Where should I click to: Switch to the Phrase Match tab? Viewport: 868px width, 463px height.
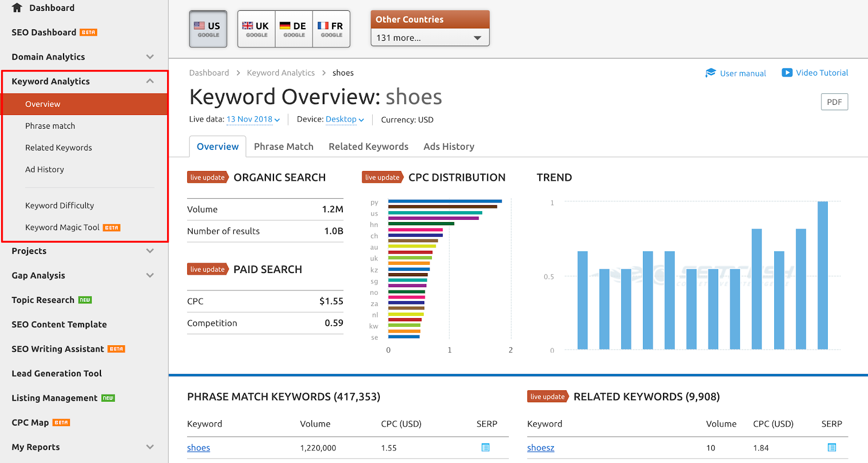point(284,147)
